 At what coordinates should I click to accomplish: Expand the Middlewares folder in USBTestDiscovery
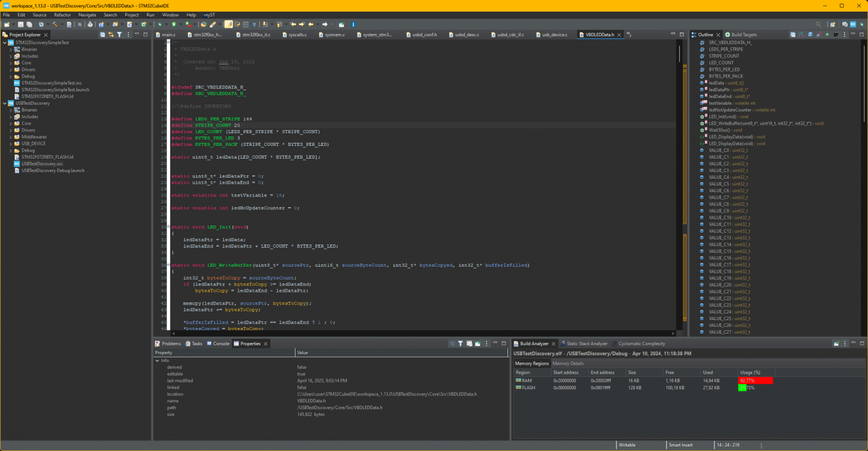pos(11,137)
